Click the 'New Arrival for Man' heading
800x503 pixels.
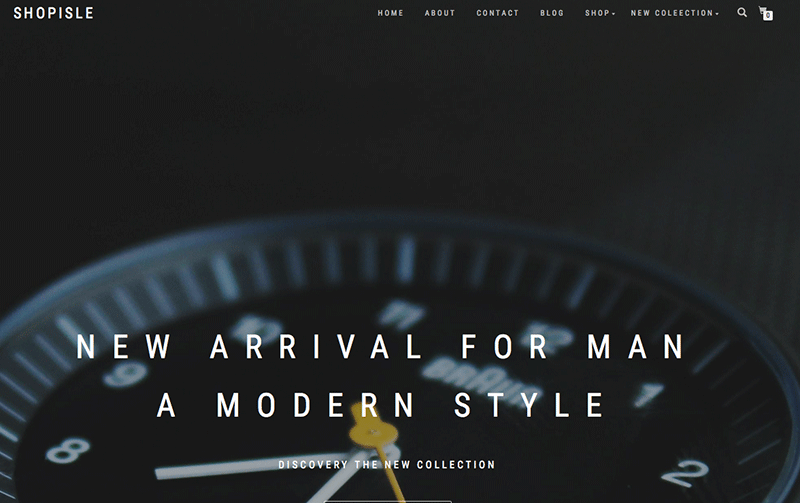pyautogui.click(x=381, y=346)
